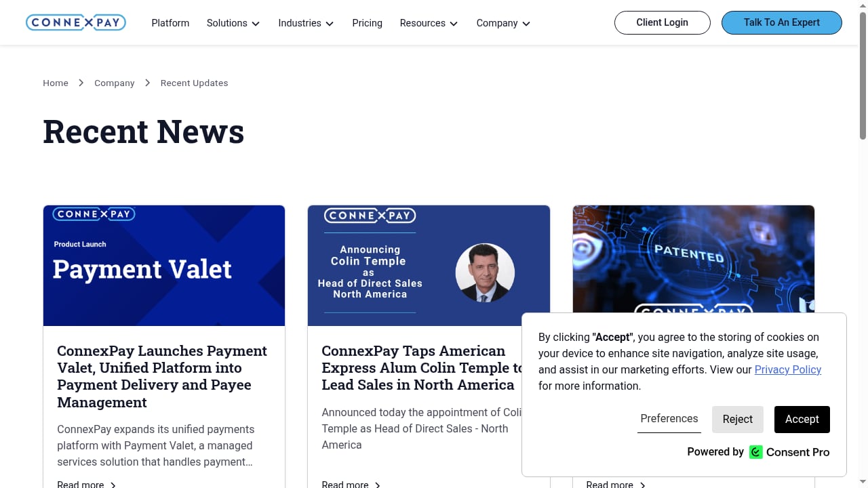Image resolution: width=868 pixels, height=488 pixels.
Task: Open the Colin Temple announcement image
Action: coord(429,266)
